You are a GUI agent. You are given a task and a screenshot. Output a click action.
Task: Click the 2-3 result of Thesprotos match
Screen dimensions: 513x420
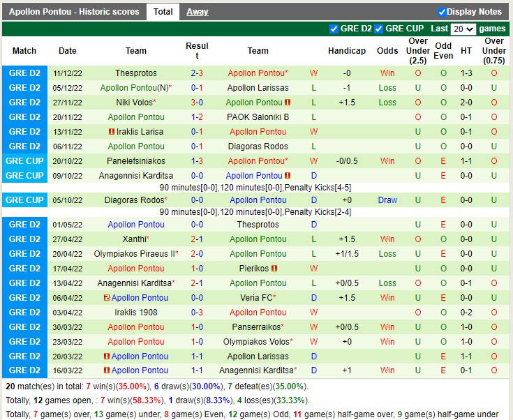(197, 73)
